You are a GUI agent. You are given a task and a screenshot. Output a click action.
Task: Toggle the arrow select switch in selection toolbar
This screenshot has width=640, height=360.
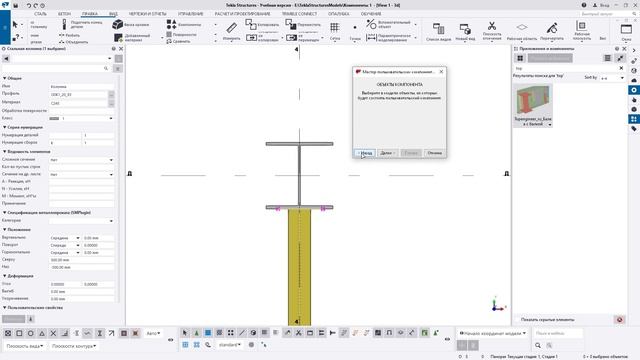click(x=185, y=333)
